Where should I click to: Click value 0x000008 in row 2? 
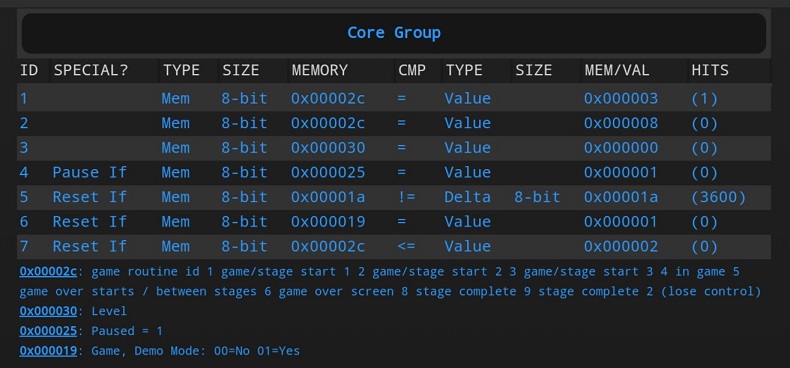pyautogui.click(x=621, y=123)
